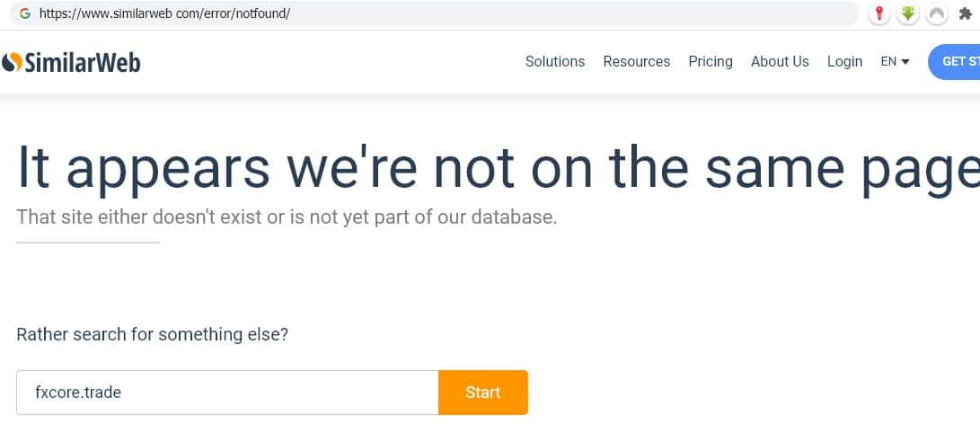The image size is (980, 442).
Task: Click the "That site either doesn't exist" text
Action: 287,217
